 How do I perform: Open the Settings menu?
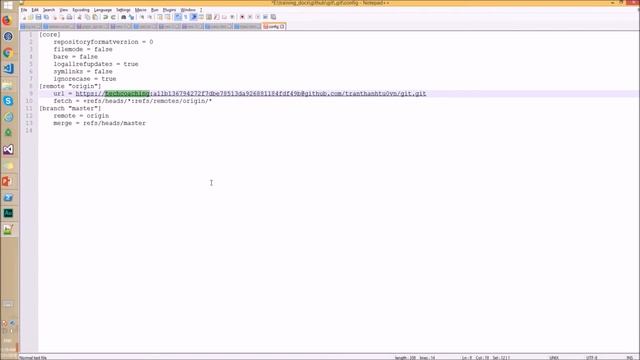(x=123, y=10)
